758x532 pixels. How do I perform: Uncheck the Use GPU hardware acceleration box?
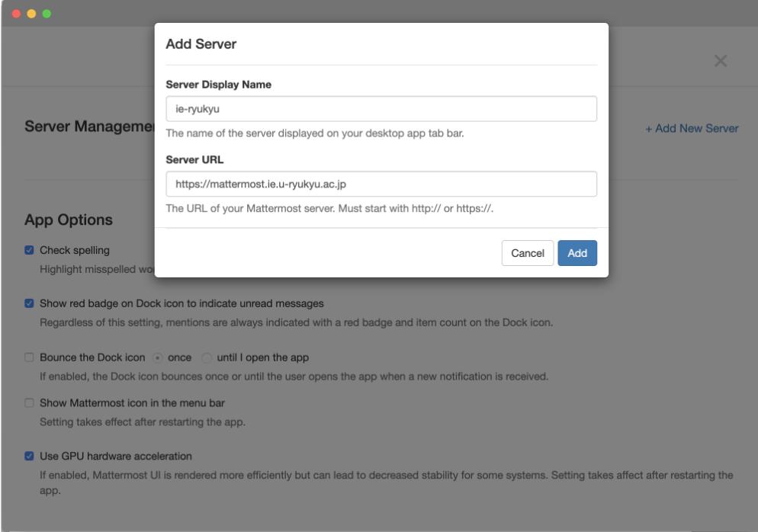(29, 457)
